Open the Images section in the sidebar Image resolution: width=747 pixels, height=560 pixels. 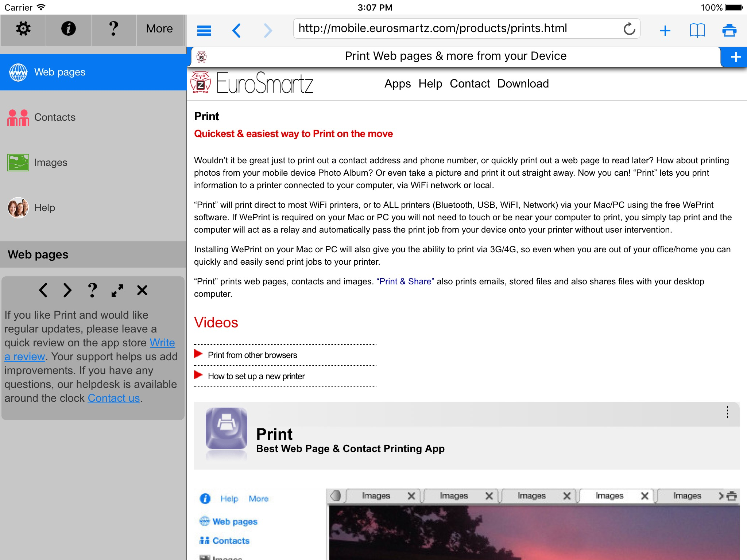click(51, 162)
